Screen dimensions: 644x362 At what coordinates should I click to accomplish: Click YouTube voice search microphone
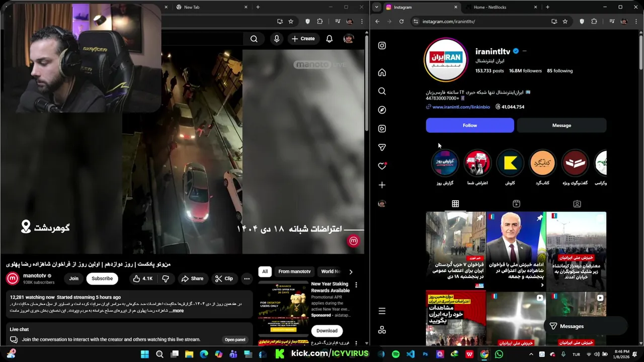click(277, 39)
